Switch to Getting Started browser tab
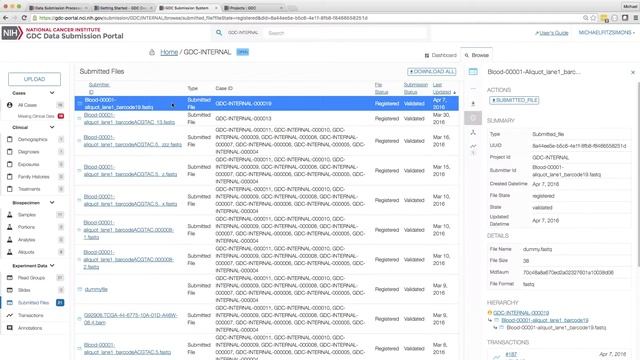Screen dimensions: 640x360 tap(124, 8)
